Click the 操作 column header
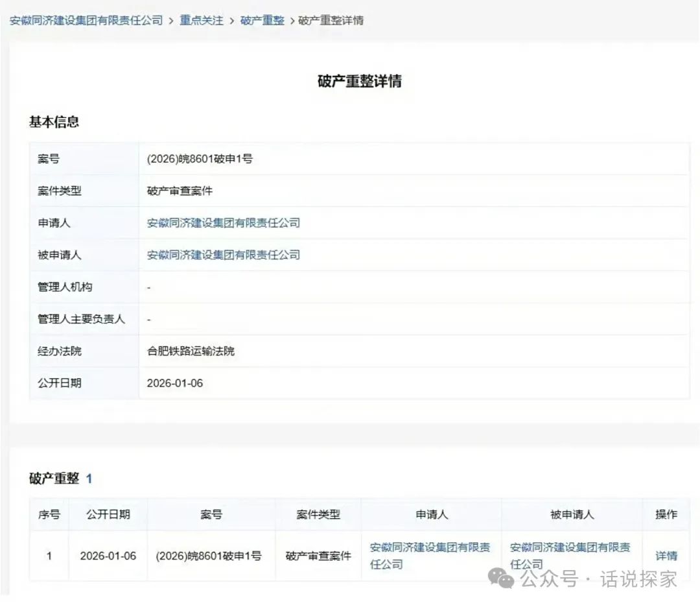700x607 pixels. point(666,514)
